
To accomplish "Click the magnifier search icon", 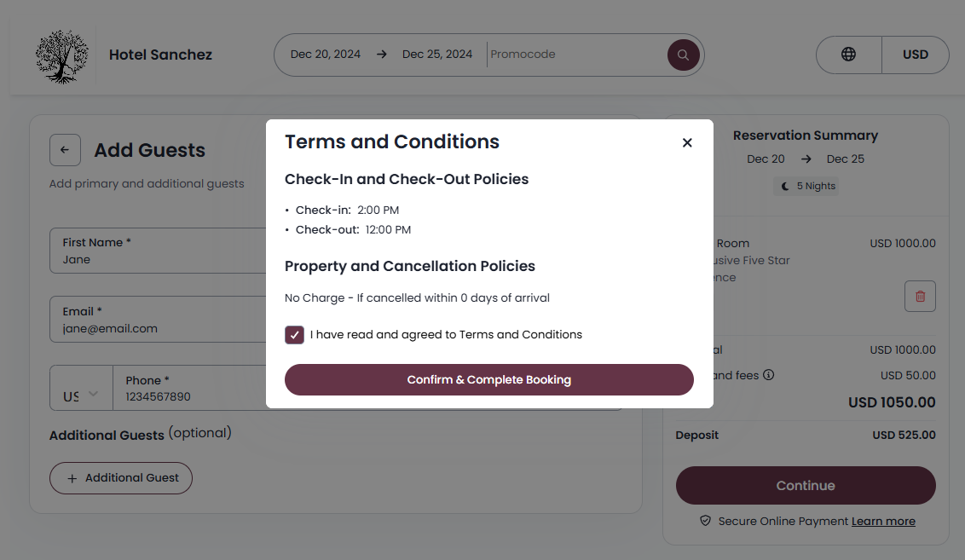I will point(683,55).
